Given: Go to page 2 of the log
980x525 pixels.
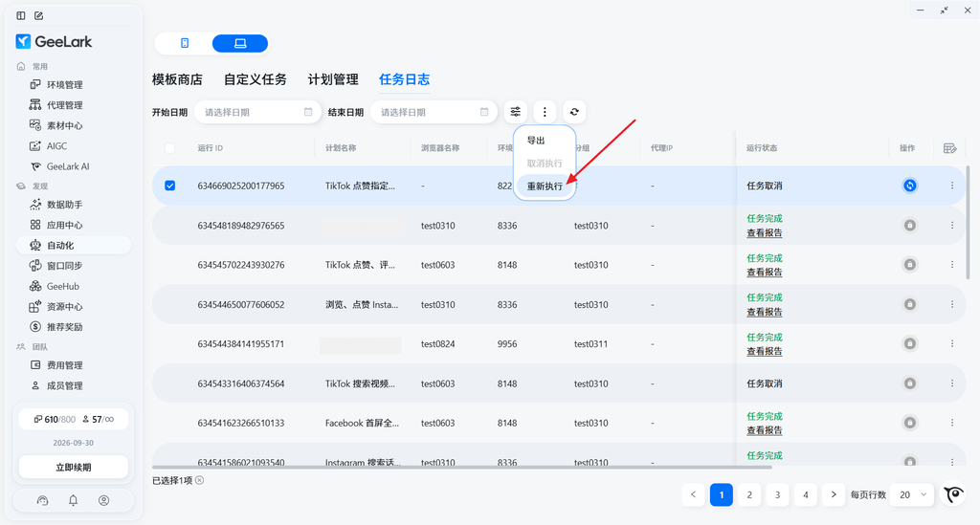Looking at the screenshot, I should pos(749,495).
